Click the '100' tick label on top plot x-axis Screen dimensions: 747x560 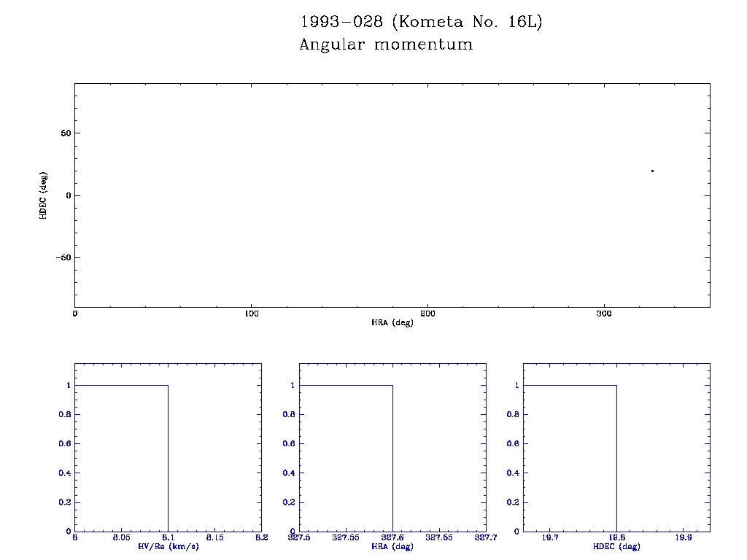(x=251, y=314)
